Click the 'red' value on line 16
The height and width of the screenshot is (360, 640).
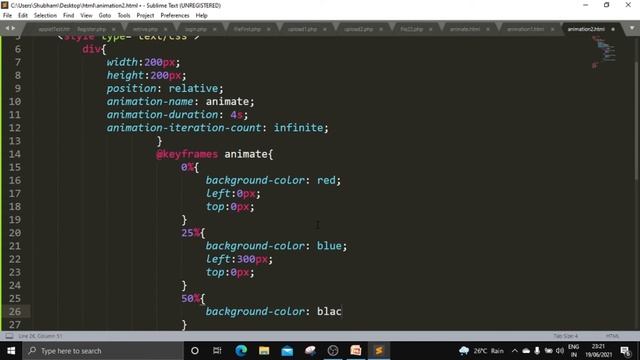tap(326, 180)
